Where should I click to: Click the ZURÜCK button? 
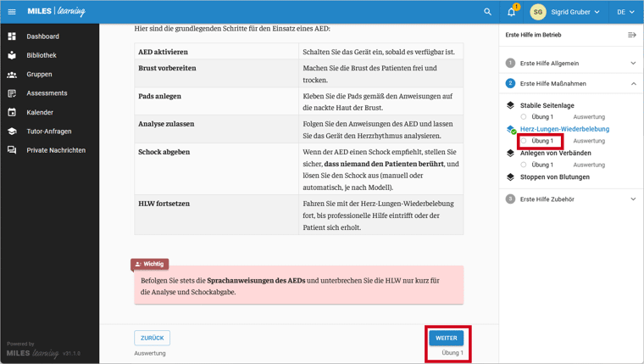pos(152,338)
